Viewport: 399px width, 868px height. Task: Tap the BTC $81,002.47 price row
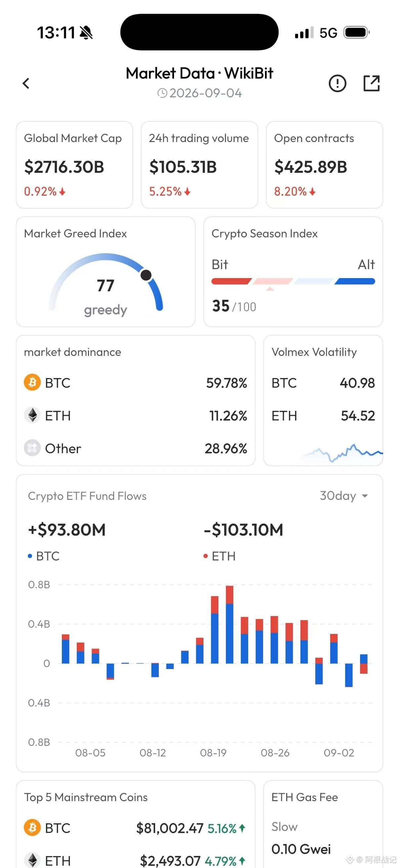click(x=135, y=828)
